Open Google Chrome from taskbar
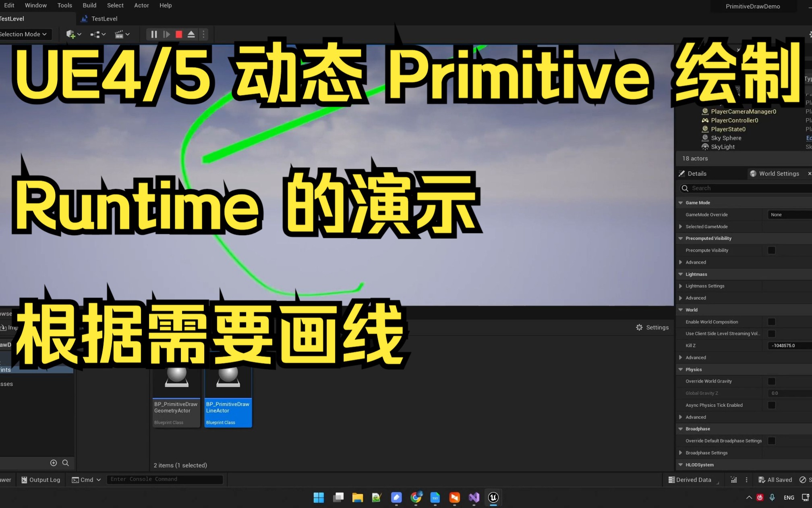Image resolution: width=812 pixels, height=508 pixels. coord(416,498)
